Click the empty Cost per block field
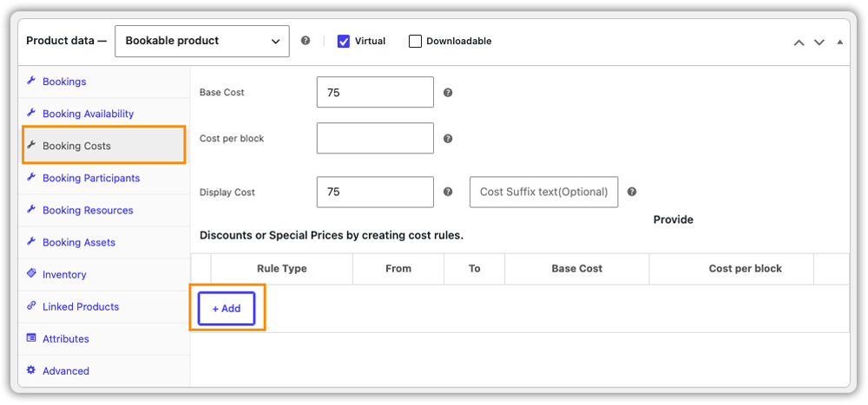This screenshot has width=868, height=405. click(375, 138)
